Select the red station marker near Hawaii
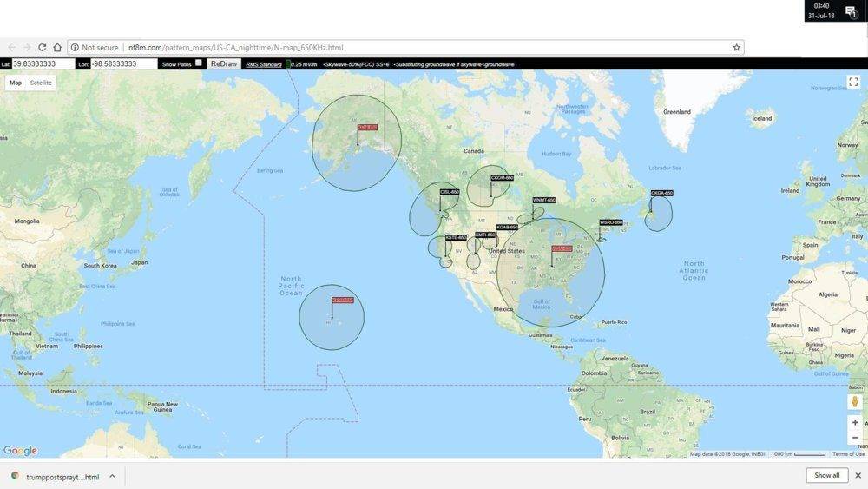The width and height of the screenshot is (868, 489). tap(343, 301)
